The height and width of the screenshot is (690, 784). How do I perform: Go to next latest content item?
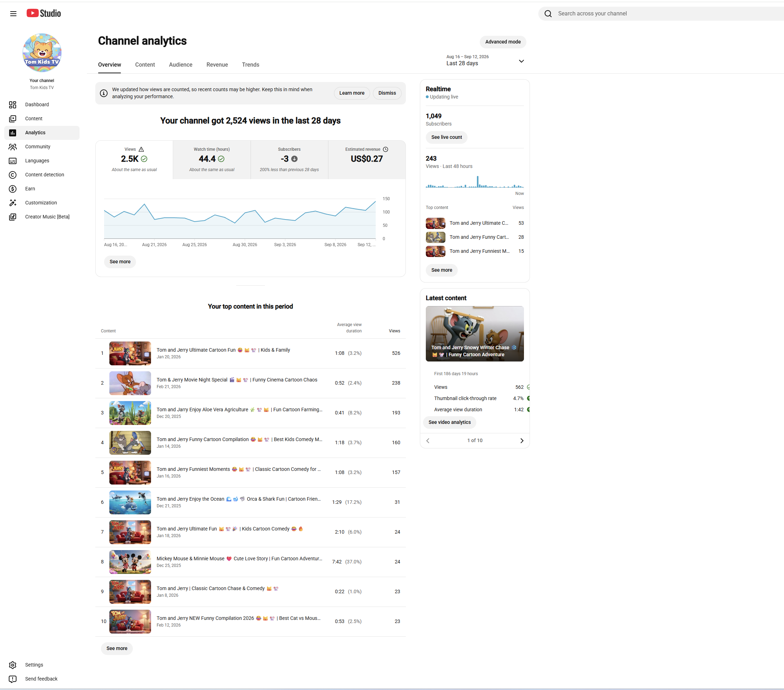[x=521, y=441]
